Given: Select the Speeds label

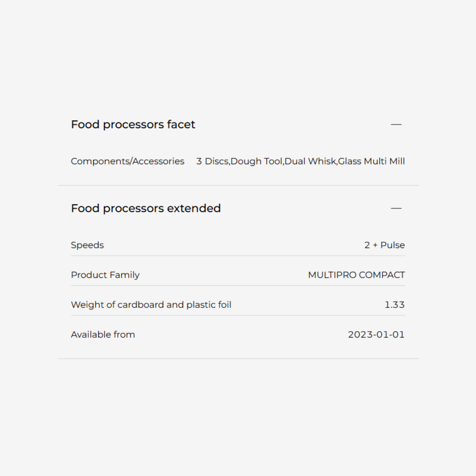Looking at the screenshot, I should tap(87, 245).
